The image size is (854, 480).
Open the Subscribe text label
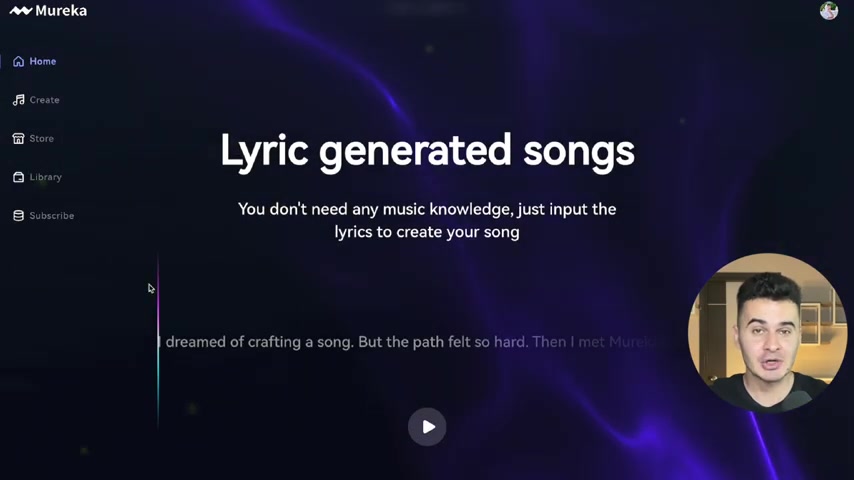coord(52,216)
